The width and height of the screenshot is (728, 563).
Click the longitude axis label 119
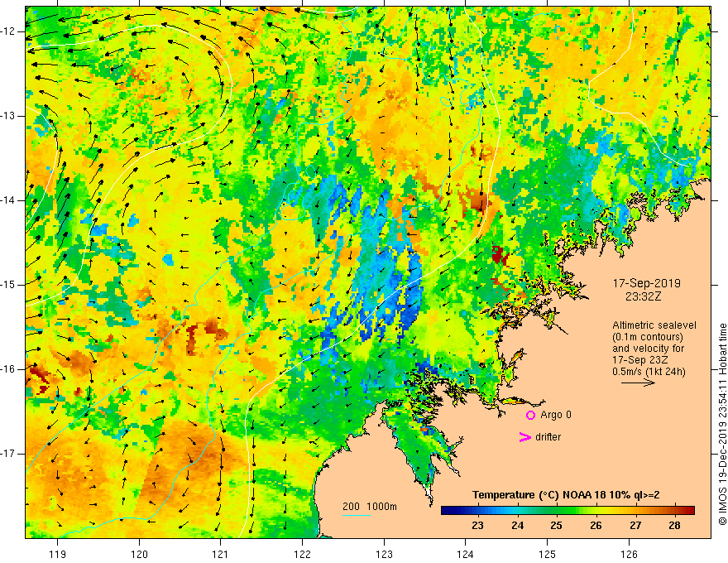[57, 554]
